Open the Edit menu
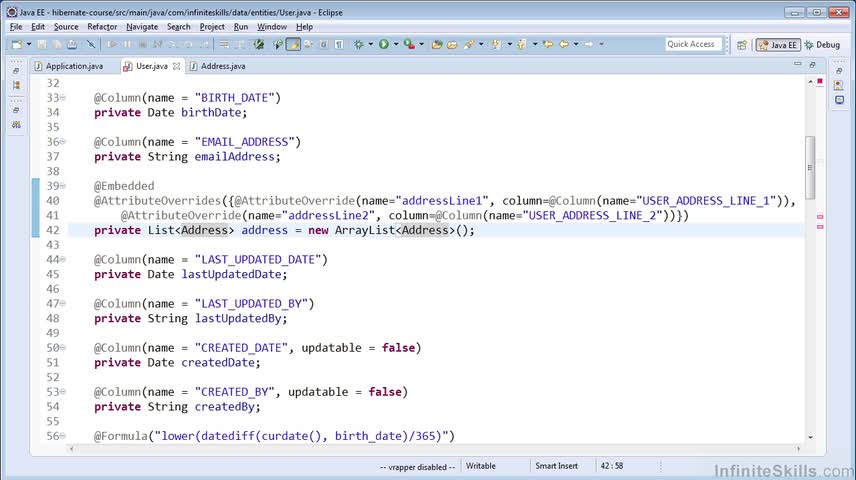The width and height of the screenshot is (856, 480). [x=38, y=27]
